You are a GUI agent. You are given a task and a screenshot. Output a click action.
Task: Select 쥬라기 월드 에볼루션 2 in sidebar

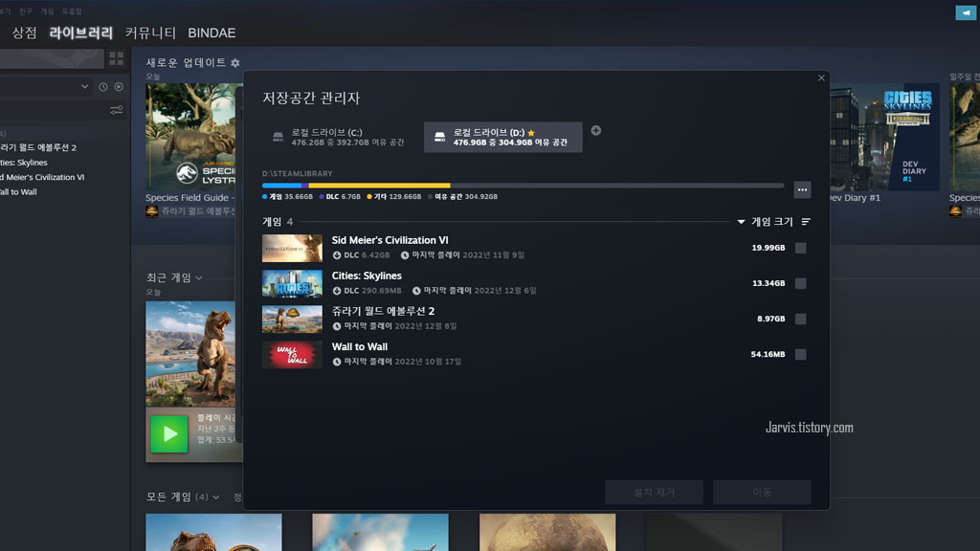tap(38, 147)
